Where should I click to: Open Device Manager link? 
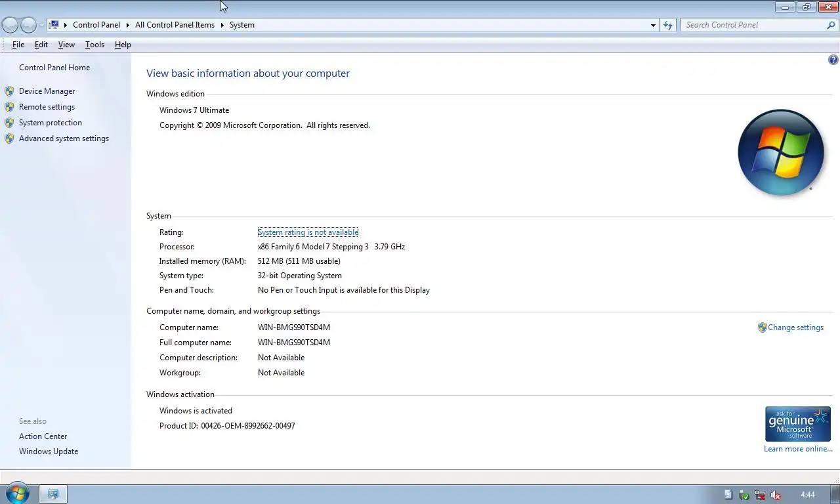(x=47, y=91)
